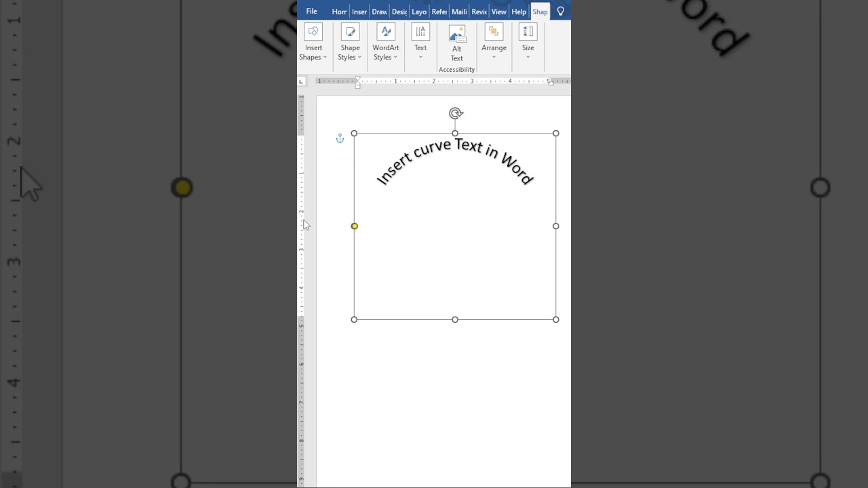
Task: Click the top-left corner sizing handle
Action: (x=354, y=134)
